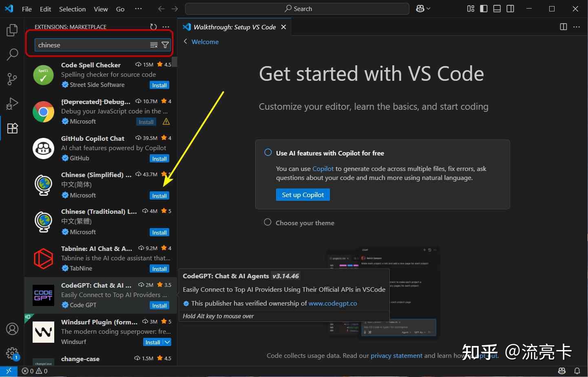Image resolution: width=588 pixels, height=377 pixels.
Task: Install Chinese (Simplified) language pack
Action: point(159,195)
